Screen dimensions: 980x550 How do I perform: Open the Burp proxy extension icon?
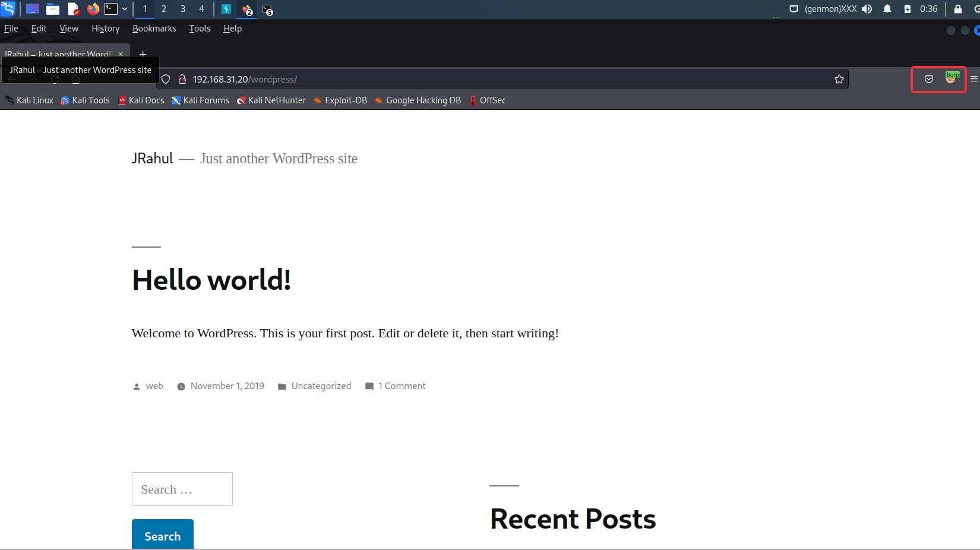pos(951,78)
